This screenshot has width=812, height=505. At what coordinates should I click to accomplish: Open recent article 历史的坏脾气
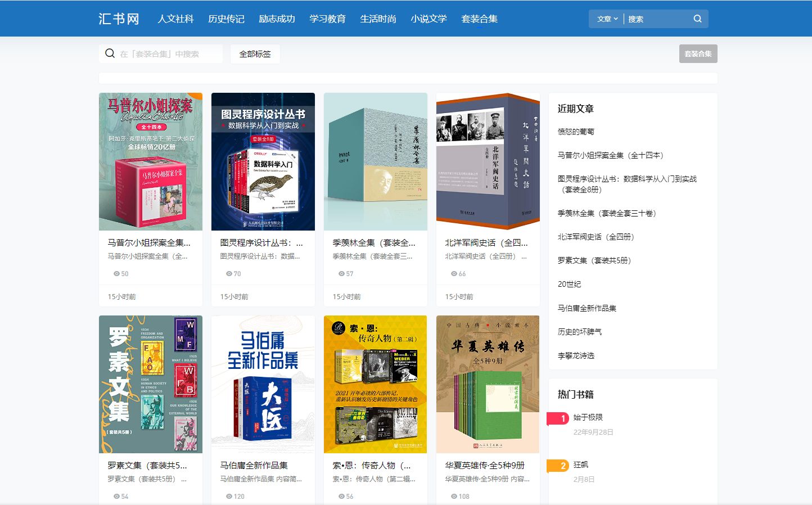tap(579, 332)
